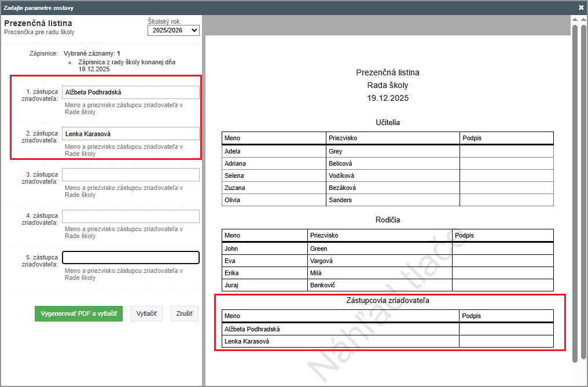Click the empty 3. zástupca zriaďovateľa field
The width and height of the screenshot is (588, 387).
pyautogui.click(x=130, y=175)
